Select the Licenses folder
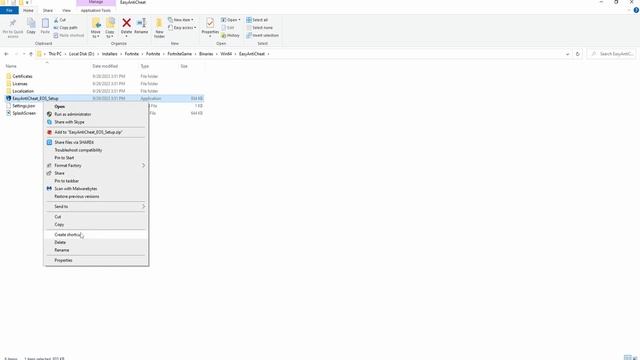Viewport: 640px width, 360px height. [20, 84]
